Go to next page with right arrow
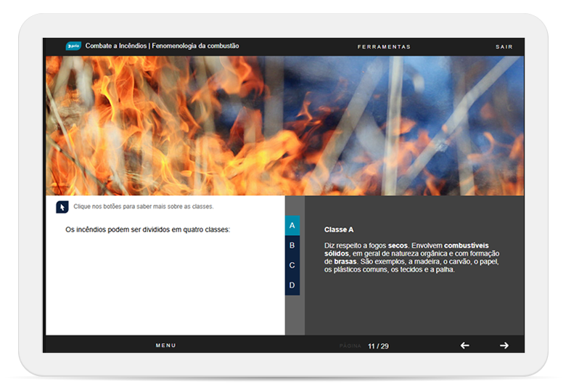This screenshot has height=392, width=566. click(504, 346)
